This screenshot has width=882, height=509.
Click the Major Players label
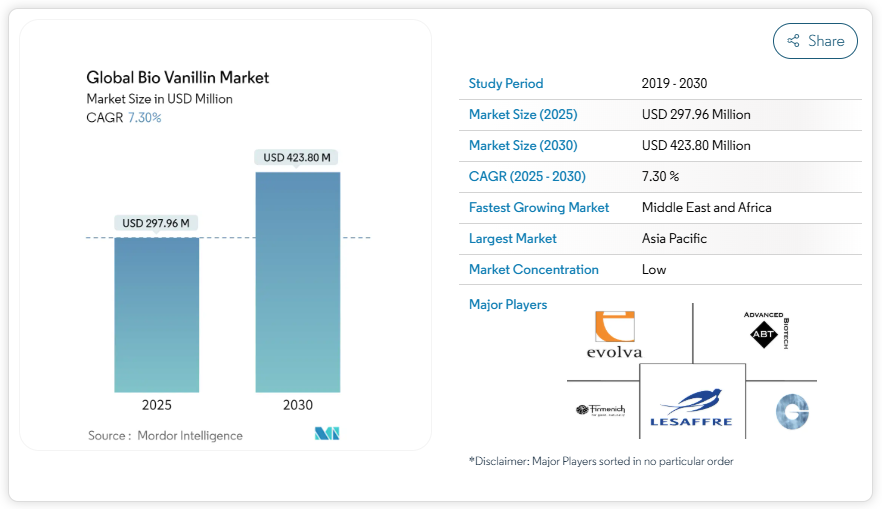pos(508,304)
